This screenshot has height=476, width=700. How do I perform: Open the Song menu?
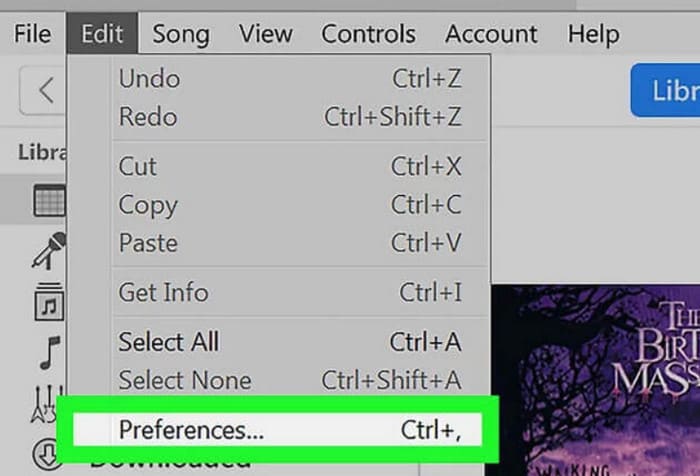pyautogui.click(x=180, y=34)
